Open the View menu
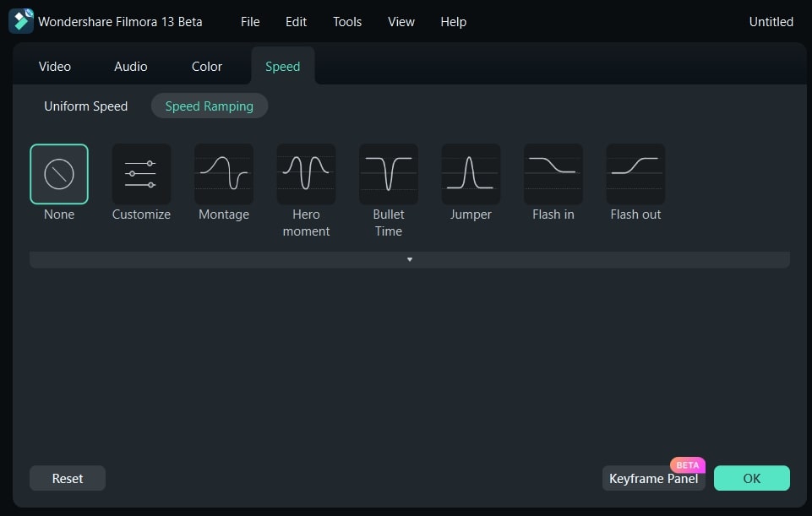 click(x=401, y=22)
